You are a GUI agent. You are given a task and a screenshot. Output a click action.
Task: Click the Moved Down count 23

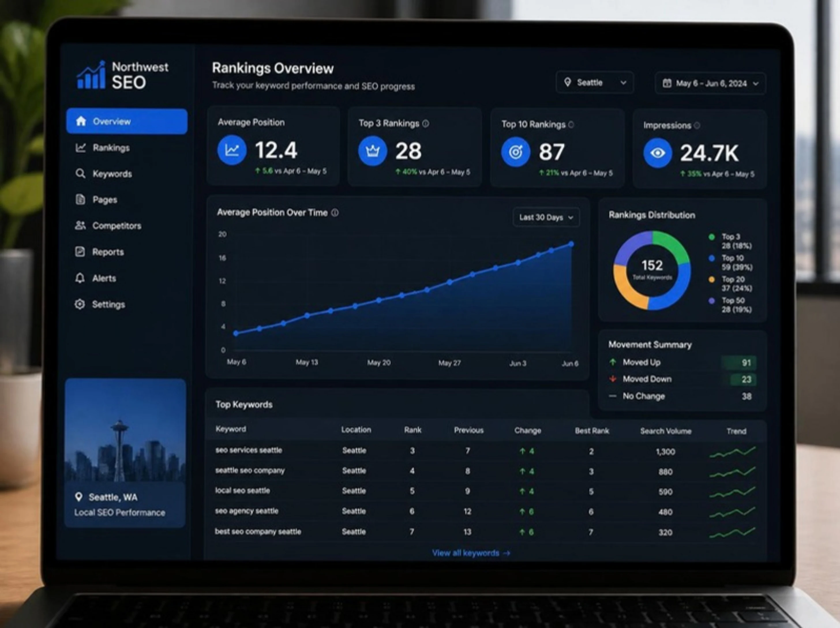pos(746,379)
